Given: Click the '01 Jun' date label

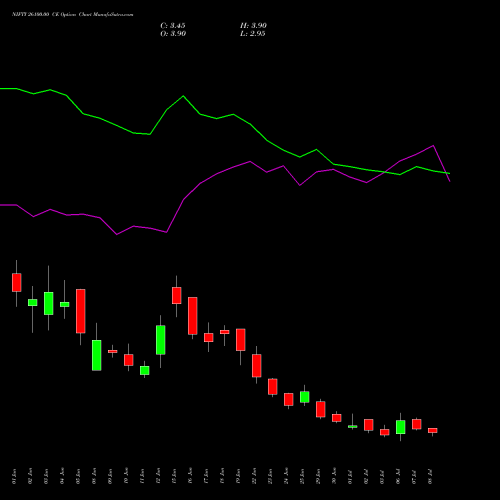Looking at the screenshot, I should [x=14, y=476].
